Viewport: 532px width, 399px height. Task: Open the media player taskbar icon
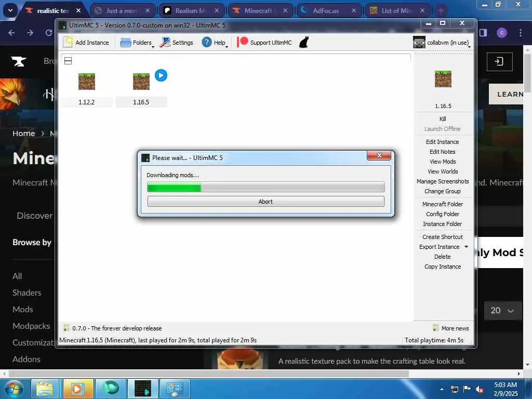(x=78, y=389)
